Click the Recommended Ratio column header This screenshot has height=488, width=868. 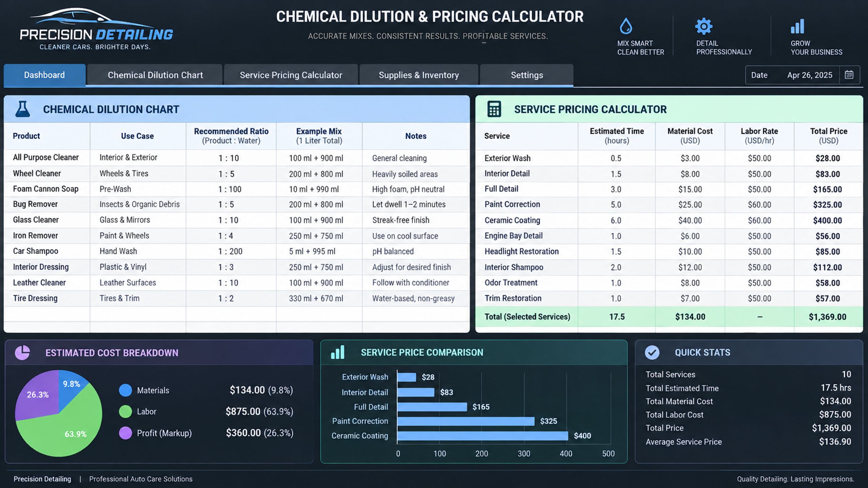click(231, 136)
